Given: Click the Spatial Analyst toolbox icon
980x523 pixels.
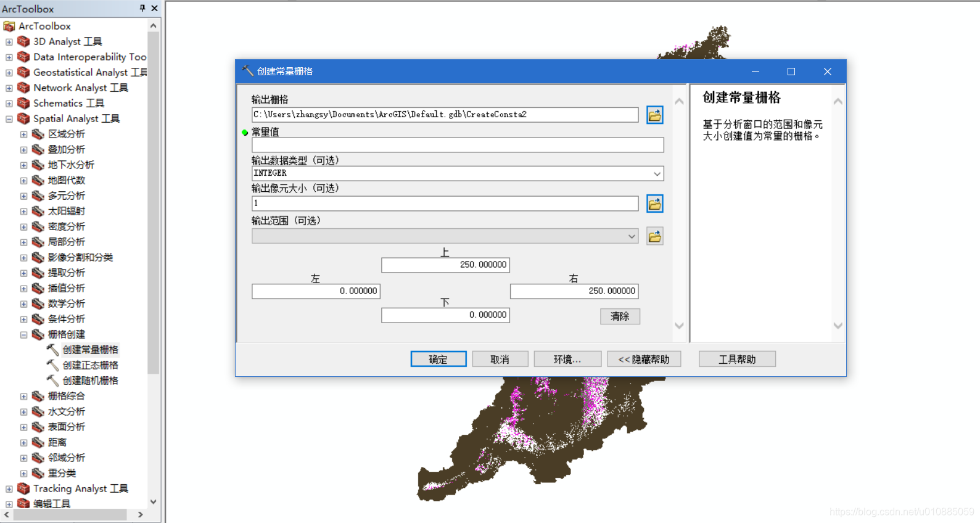Looking at the screenshot, I should (x=23, y=118).
